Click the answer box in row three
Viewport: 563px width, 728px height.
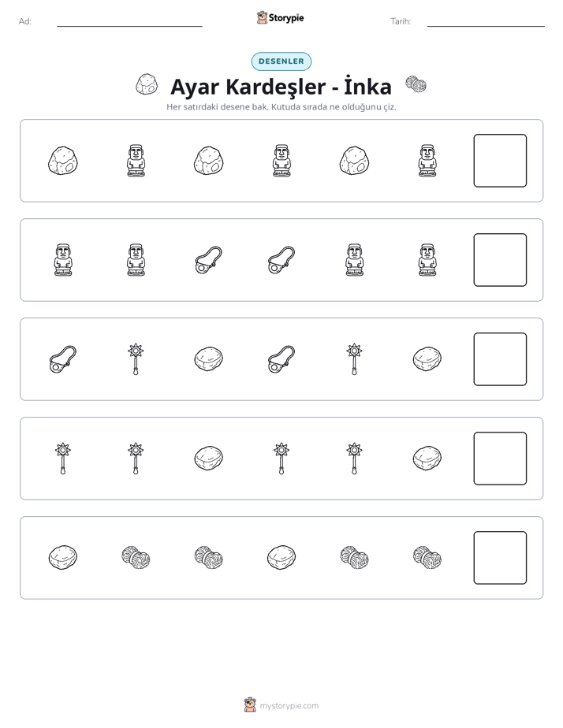(500, 359)
